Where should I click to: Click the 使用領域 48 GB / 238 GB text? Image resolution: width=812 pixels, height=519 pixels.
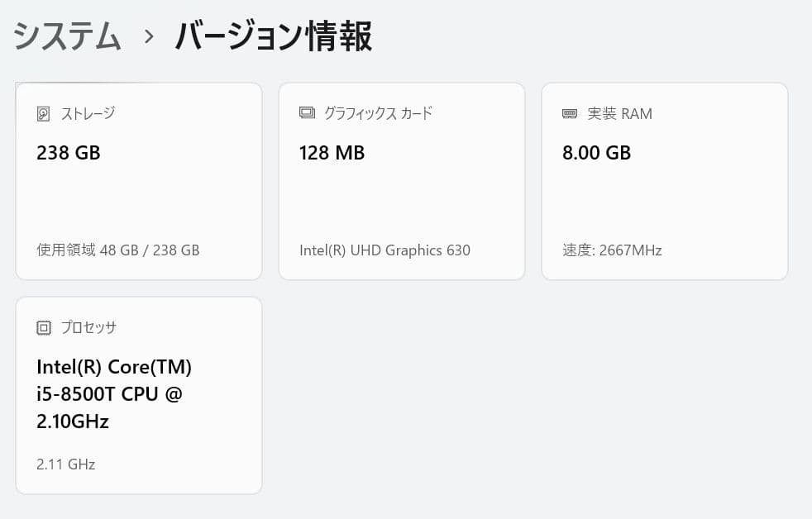tap(117, 250)
